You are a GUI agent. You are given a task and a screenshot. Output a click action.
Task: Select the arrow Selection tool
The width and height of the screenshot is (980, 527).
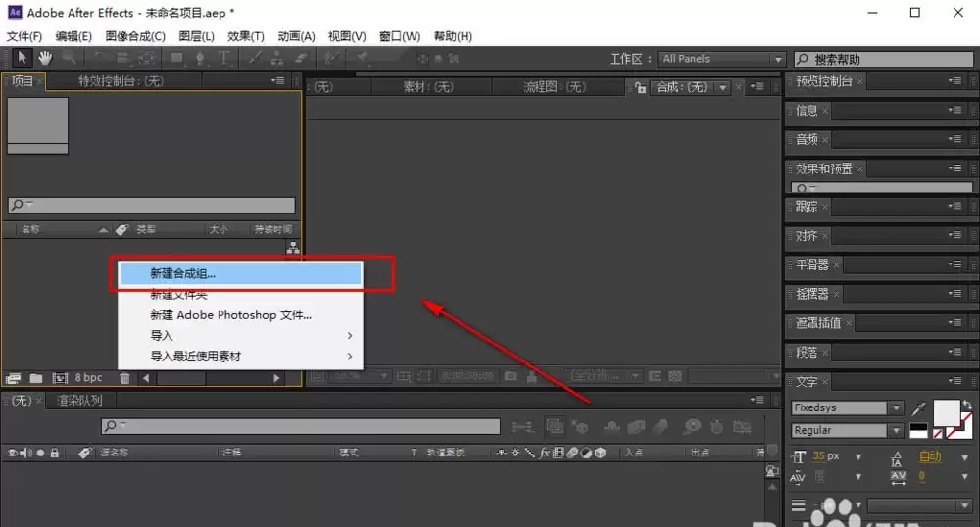pyautogui.click(x=22, y=58)
